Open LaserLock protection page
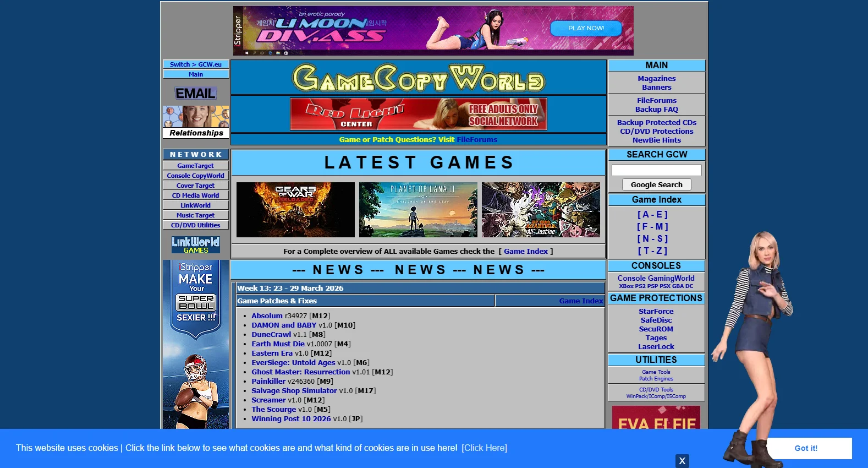 656,347
